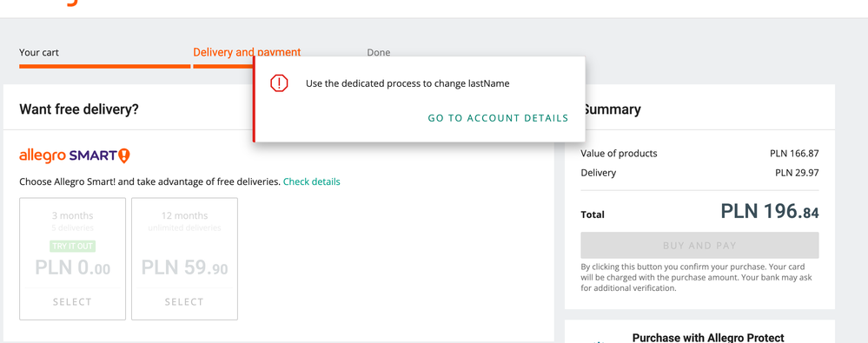This screenshot has height=343, width=868.
Task: Go to the Done step
Action: point(379,53)
